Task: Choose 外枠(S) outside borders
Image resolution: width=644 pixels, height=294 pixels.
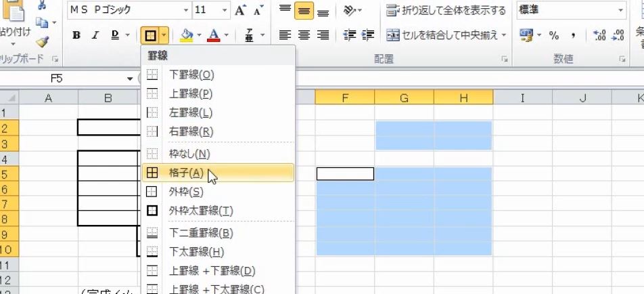Action: 218,192
